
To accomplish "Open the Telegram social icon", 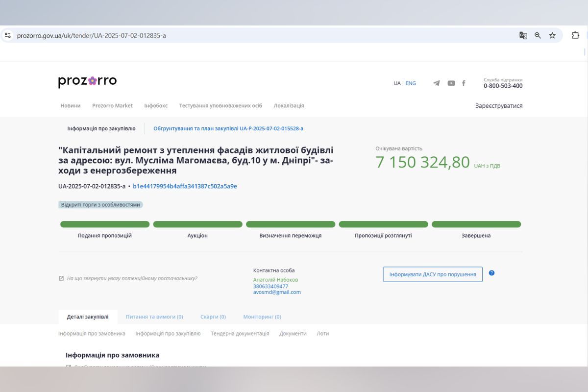I will (x=436, y=83).
